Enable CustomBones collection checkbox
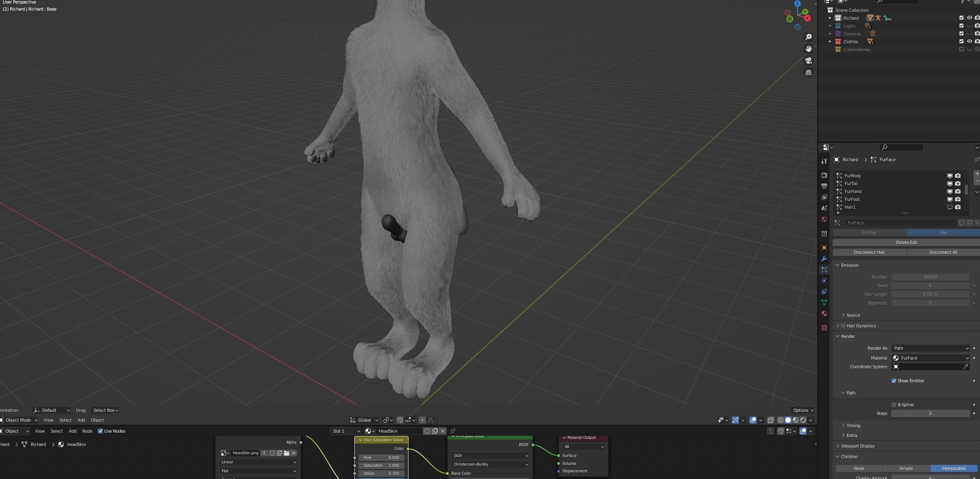980x479 pixels. tap(962, 49)
